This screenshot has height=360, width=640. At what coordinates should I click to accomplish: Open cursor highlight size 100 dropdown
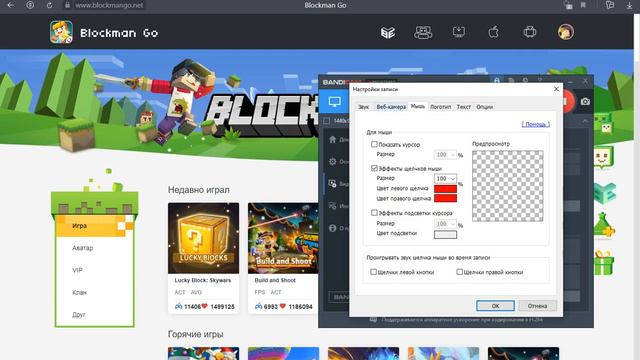[445, 224]
